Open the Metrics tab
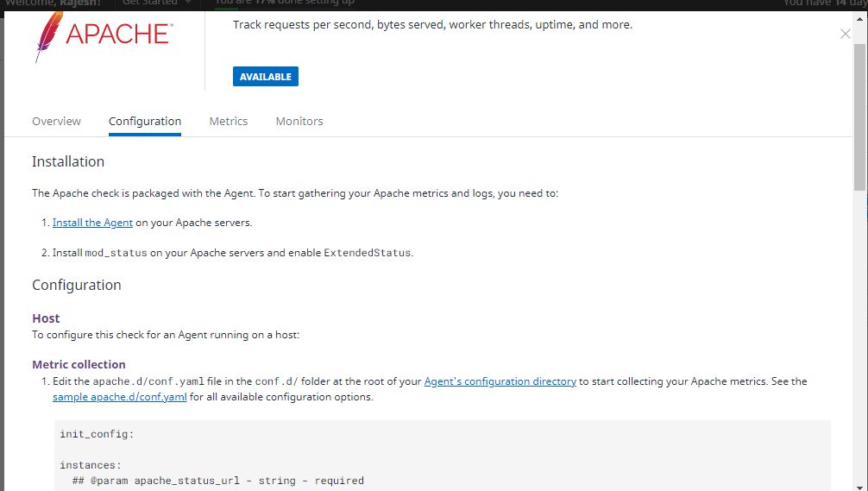This screenshot has height=491, width=868. click(x=229, y=122)
